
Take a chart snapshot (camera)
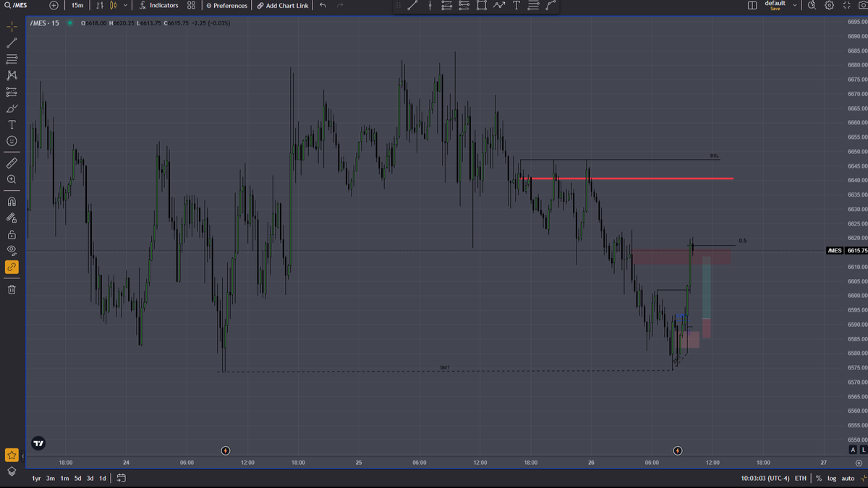862,5
